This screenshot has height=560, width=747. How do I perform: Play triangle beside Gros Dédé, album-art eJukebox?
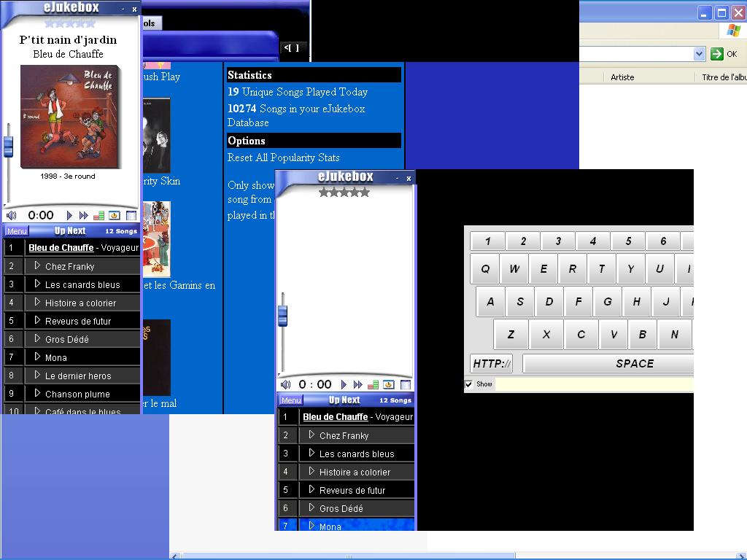pos(37,338)
